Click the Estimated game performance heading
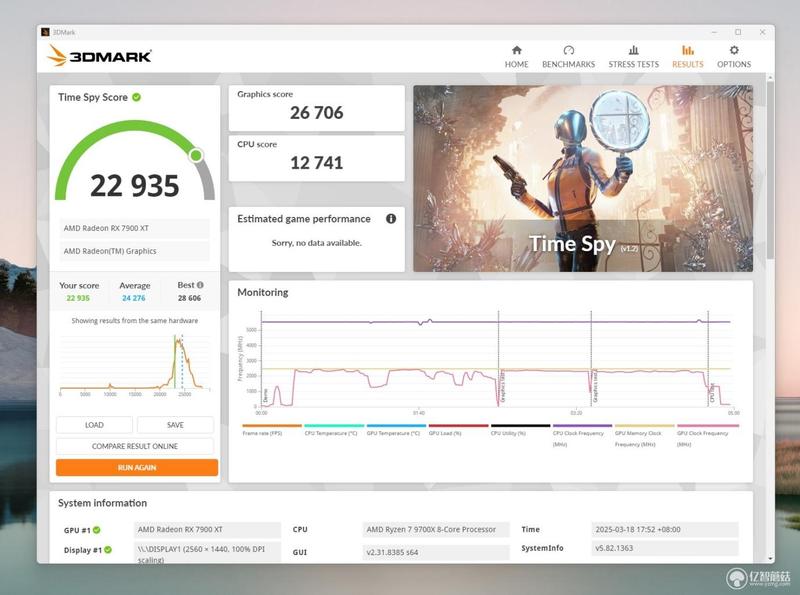 [x=304, y=218]
